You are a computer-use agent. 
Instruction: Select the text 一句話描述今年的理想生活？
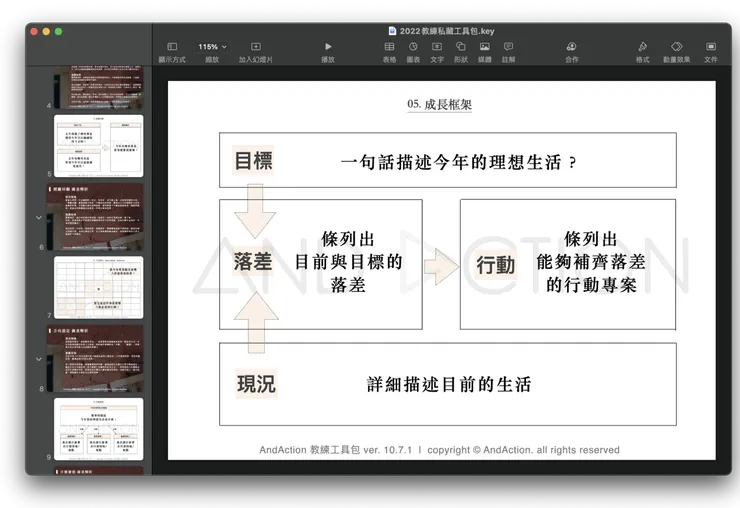[458, 162]
